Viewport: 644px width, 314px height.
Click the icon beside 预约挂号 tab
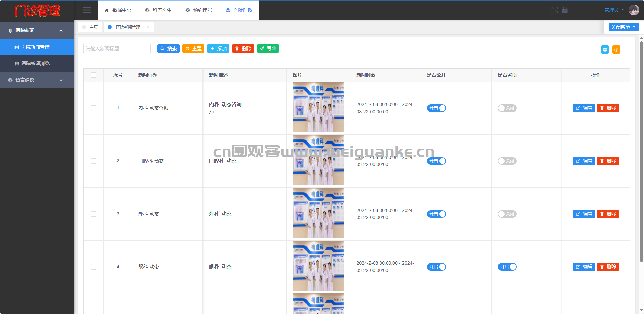pos(188,10)
